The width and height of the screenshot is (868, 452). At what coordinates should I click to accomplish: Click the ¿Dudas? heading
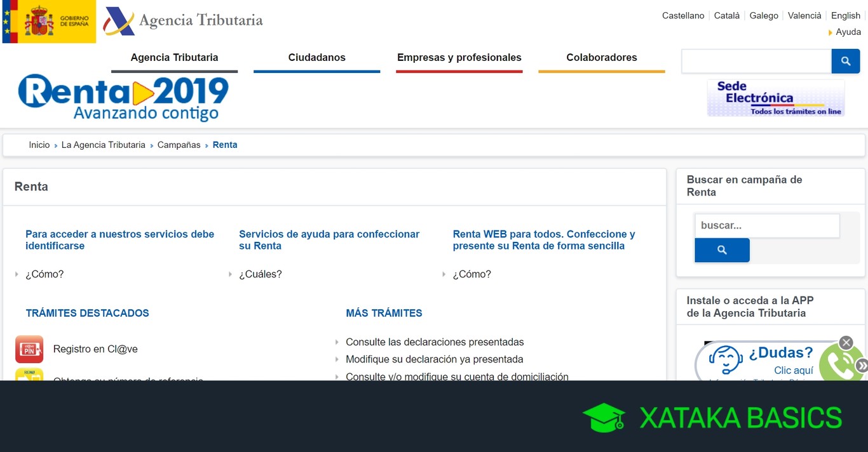coord(781,352)
